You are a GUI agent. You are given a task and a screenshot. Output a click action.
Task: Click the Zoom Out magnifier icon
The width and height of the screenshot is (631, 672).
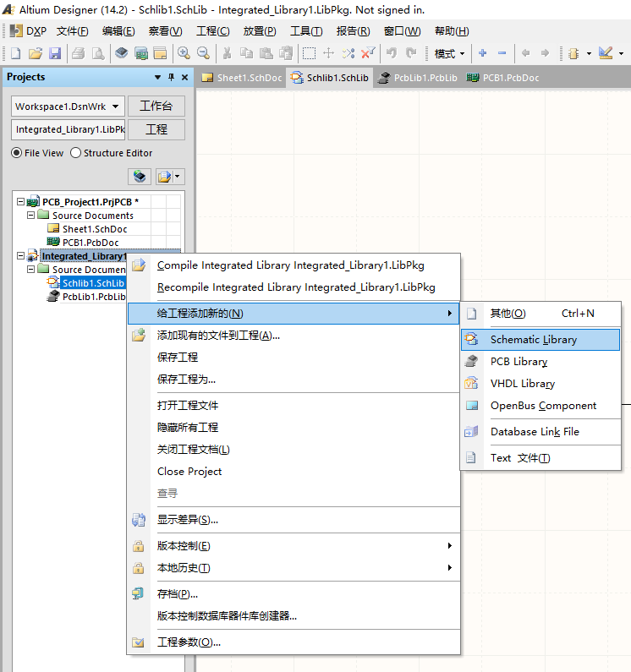[x=203, y=53]
